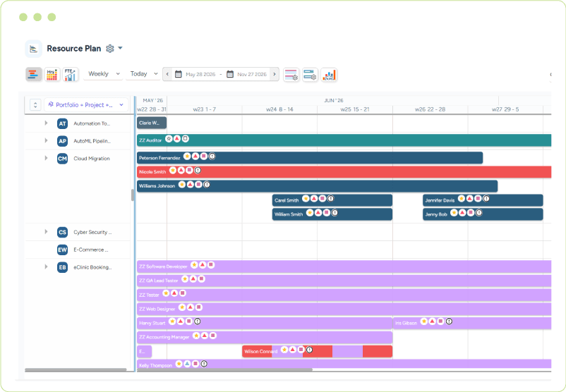Image resolution: width=566 pixels, height=392 pixels.
Task: Open the Resource Plan settings gear
Action: click(109, 49)
